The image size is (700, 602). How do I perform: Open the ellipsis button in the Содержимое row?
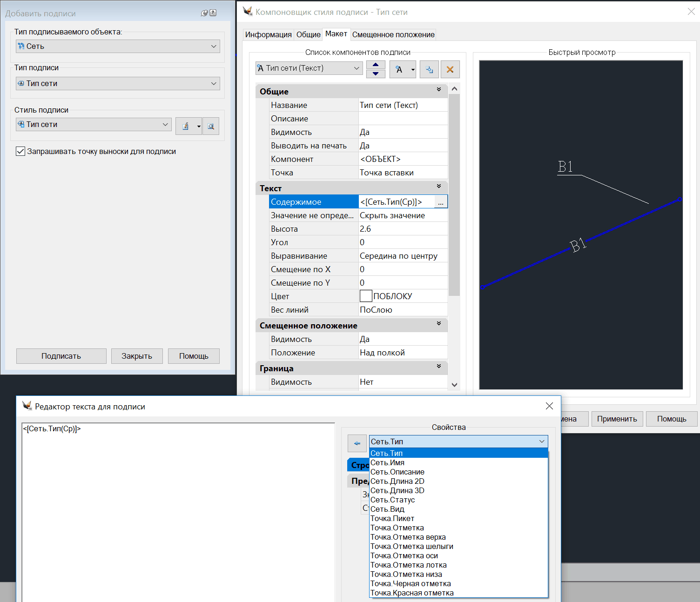click(441, 202)
